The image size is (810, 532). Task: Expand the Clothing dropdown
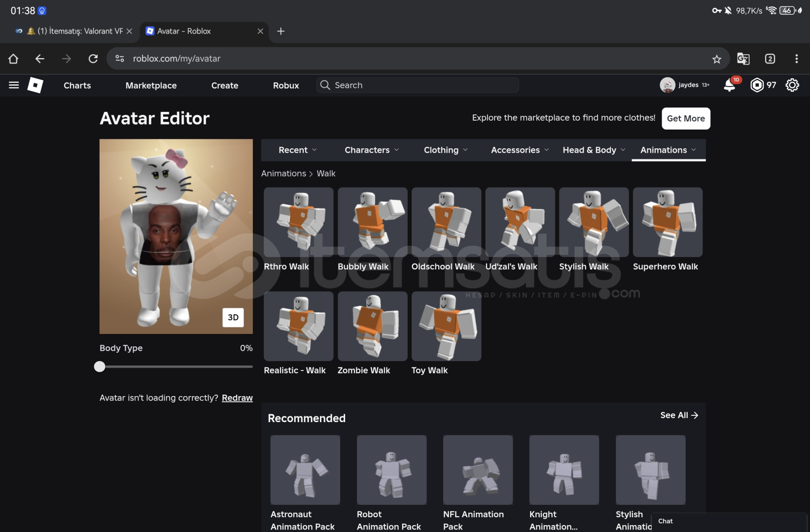coord(446,150)
